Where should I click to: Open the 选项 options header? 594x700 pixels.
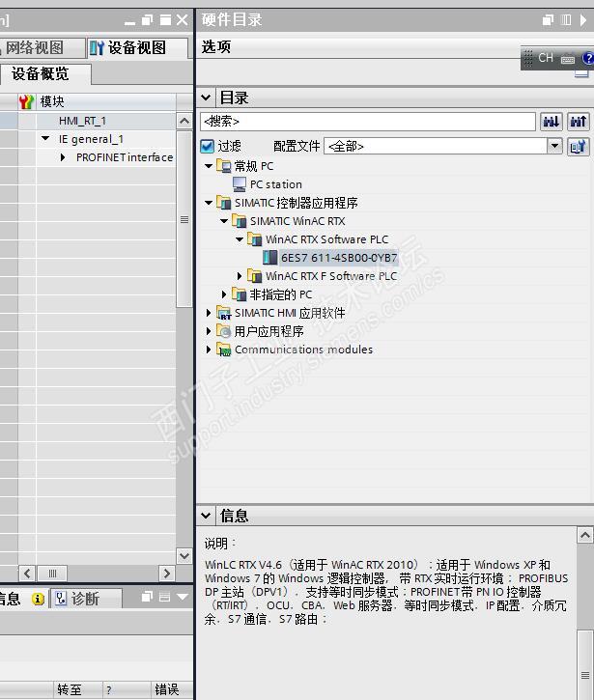point(216,46)
